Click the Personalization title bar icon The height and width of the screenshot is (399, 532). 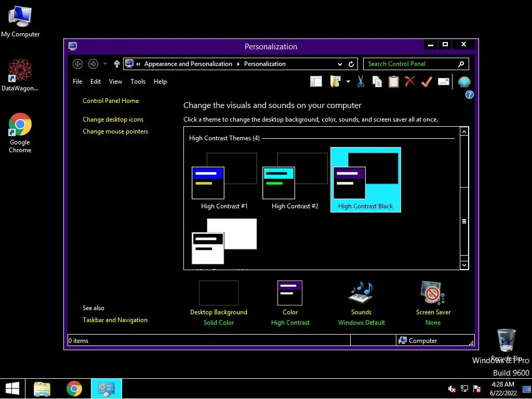pyautogui.click(x=73, y=46)
